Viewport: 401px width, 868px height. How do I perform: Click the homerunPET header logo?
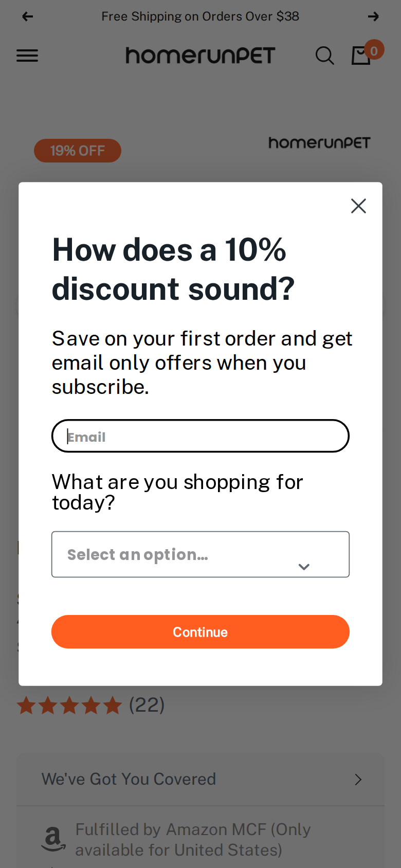(200, 56)
